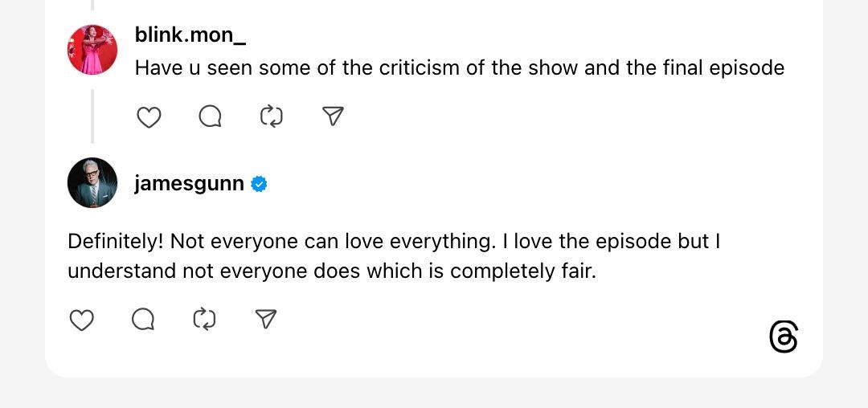868x408 pixels.
Task: Click the Threads logo in the card corner
Action: click(784, 337)
